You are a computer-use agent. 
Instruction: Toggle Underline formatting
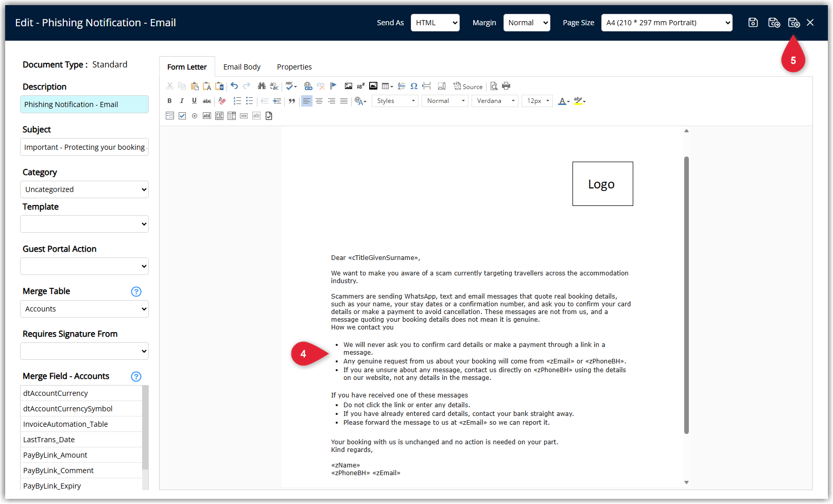[x=194, y=101]
